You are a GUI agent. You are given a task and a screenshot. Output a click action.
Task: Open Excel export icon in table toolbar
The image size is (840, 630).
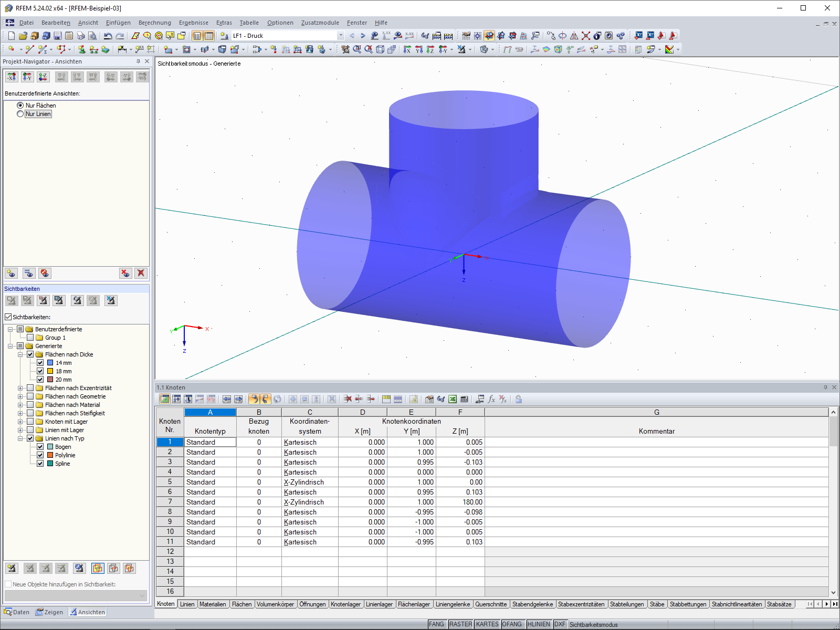(x=453, y=399)
